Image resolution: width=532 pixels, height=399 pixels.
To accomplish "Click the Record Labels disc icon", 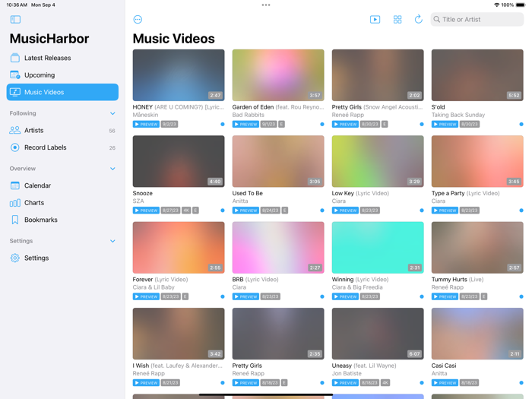I will (x=15, y=147).
